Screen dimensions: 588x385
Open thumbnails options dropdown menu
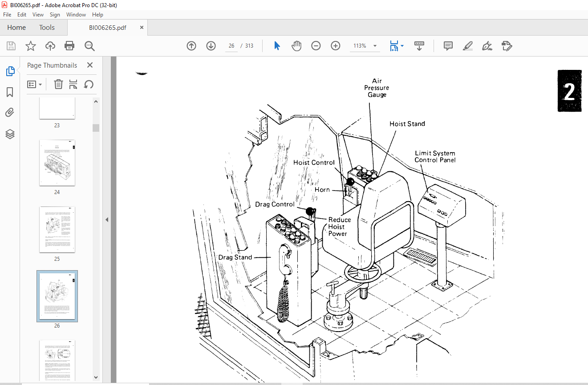pos(34,84)
